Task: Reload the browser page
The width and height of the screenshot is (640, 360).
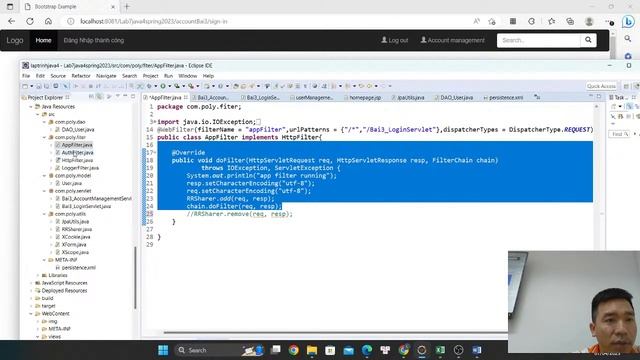Action: 30,21
